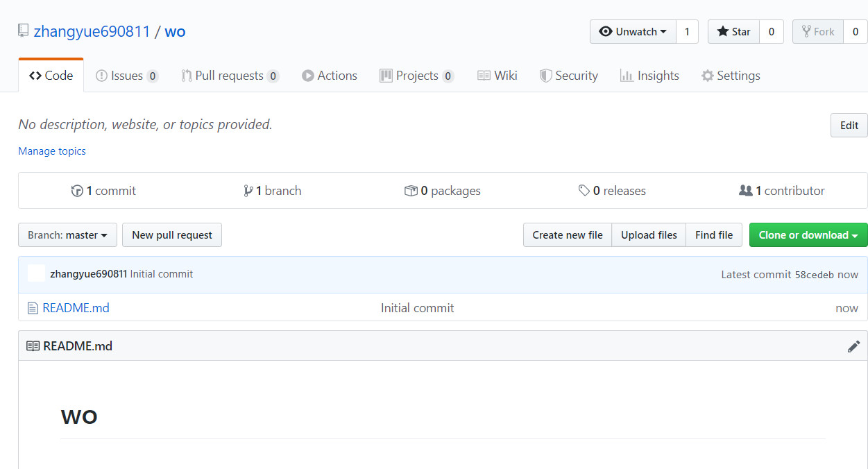This screenshot has width=868, height=469.
Task: Open the Settings tab
Action: (731, 76)
